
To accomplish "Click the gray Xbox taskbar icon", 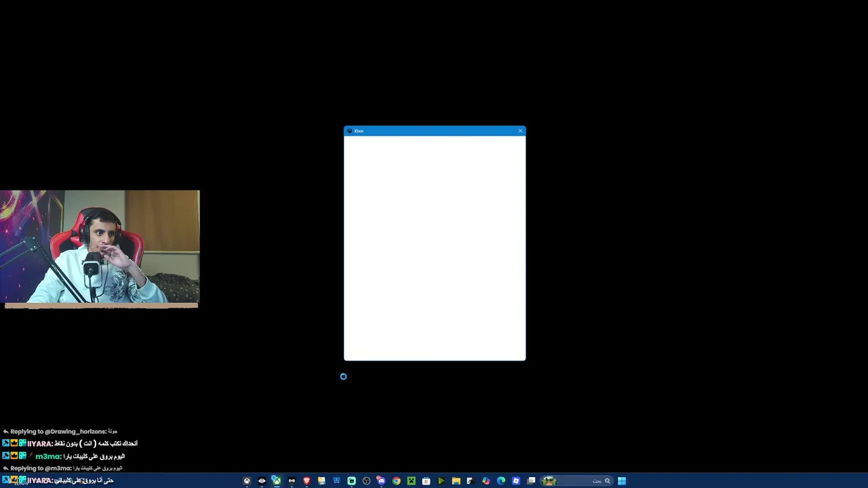I will click(x=247, y=481).
